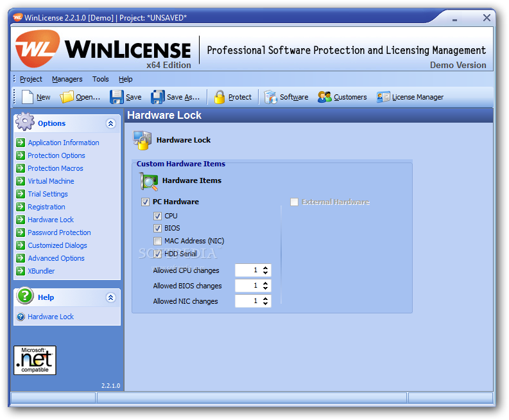Viewport: 509px width, 420px height.
Task: Click the Save floppy disk icon
Action: [117, 97]
